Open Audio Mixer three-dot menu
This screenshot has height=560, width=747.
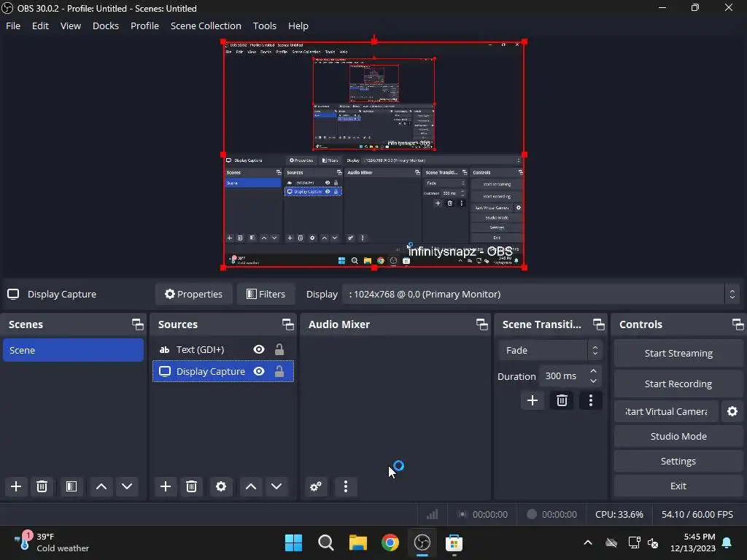click(x=346, y=486)
